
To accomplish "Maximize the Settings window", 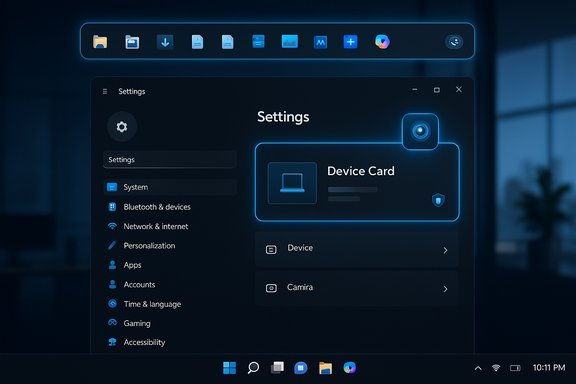I will 436,90.
